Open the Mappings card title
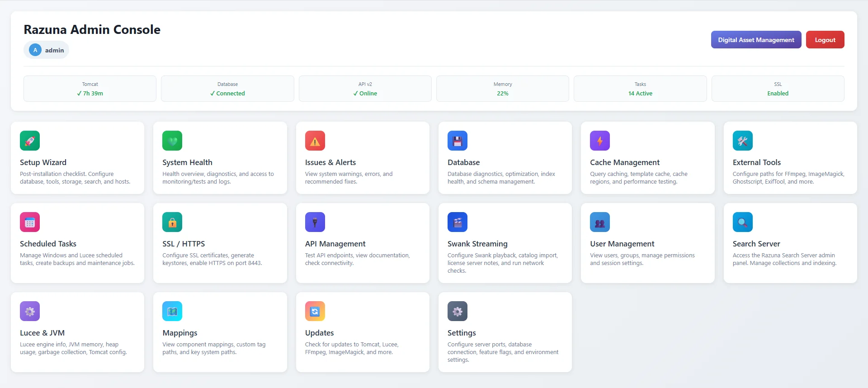Viewport: 868px width, 388px height. pos(180,333)
